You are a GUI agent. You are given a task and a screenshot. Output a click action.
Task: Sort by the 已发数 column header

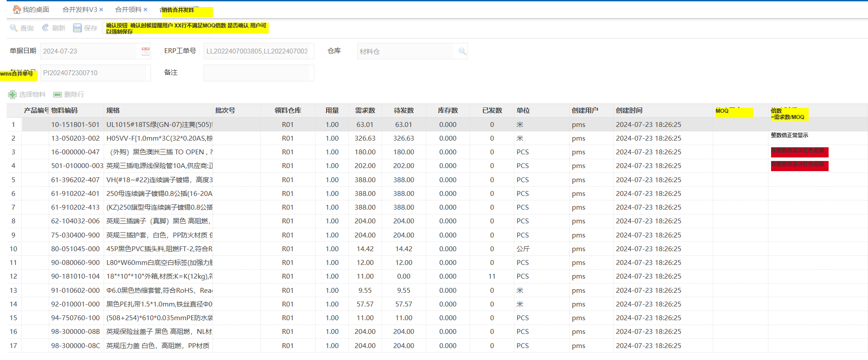pyautogui.click(x=492, y=111)
